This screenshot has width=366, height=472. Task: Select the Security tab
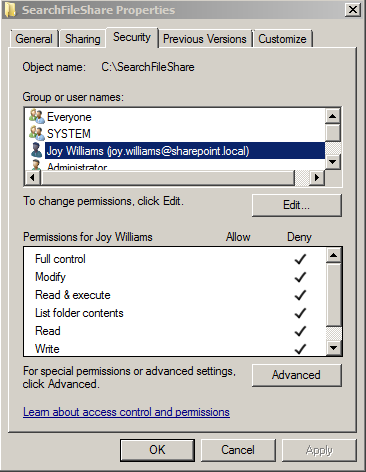132,37
